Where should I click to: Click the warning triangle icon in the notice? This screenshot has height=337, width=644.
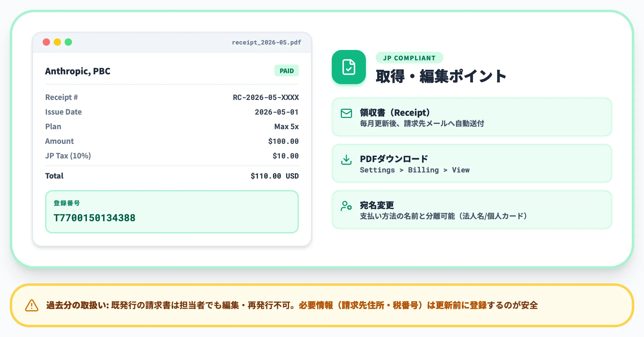pos(32,305)
